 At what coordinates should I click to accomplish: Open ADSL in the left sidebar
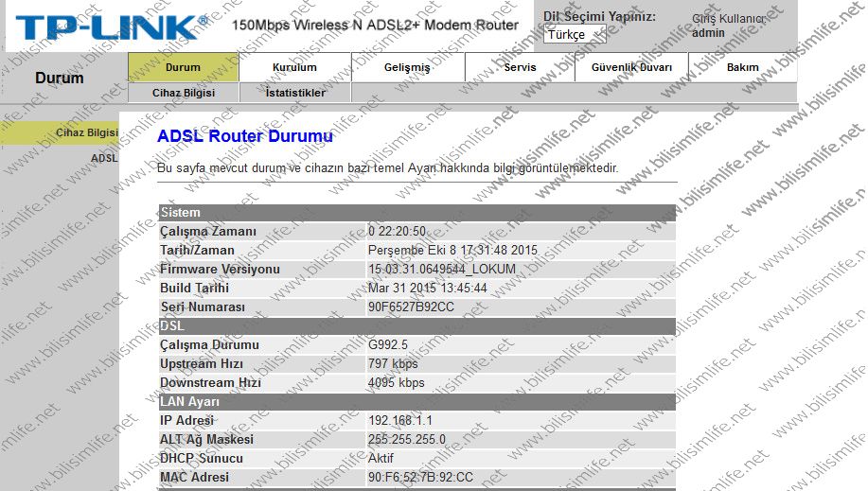[104, 158]
